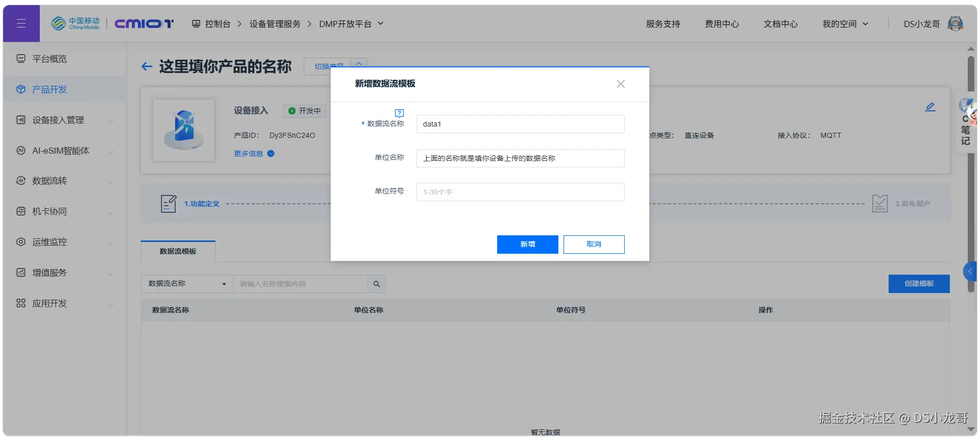Select the 数据流模板 tab

click(178, 251)
